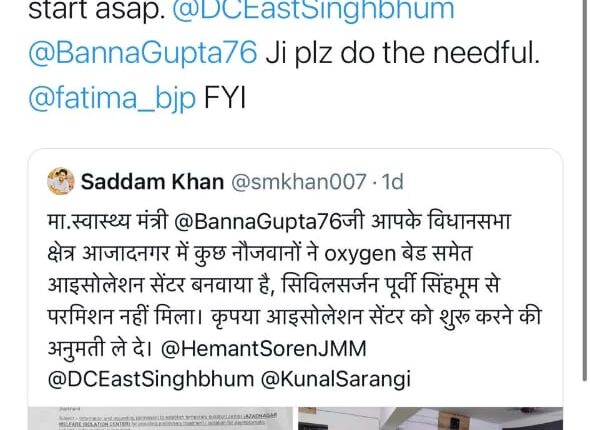Click the 'start asap.' text at top
Screen dimensions: 591x430
click(x=96, y=11)
